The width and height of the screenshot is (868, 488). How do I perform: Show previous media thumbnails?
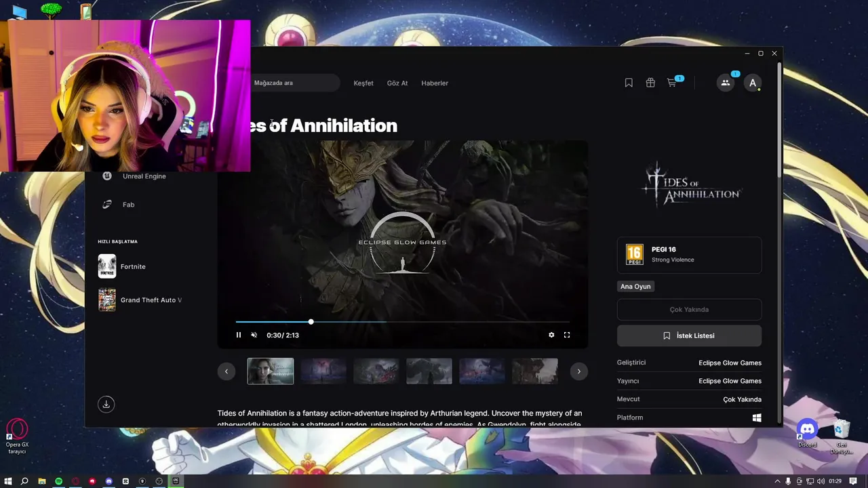tap(226, 371)
